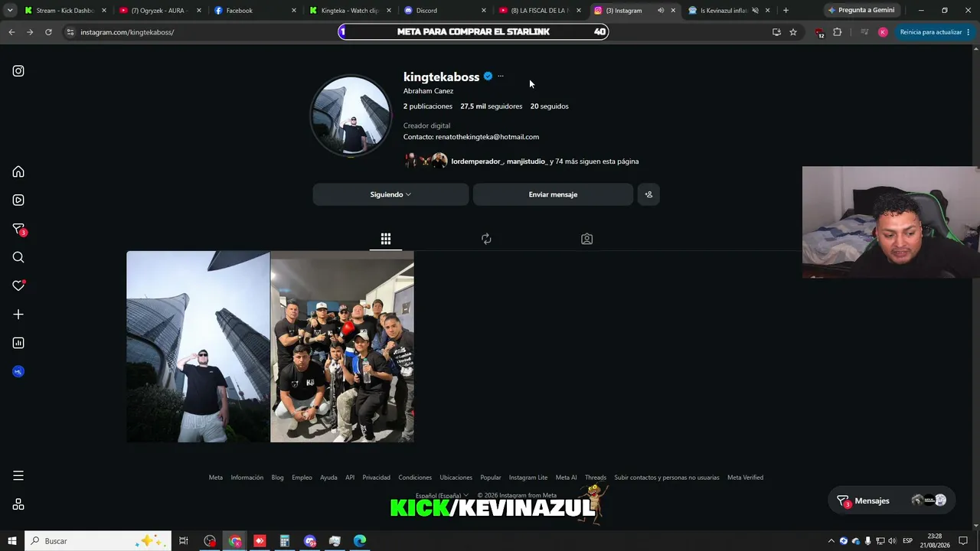
Task: Open Microsoft Edge from the taskbar
Action: [360, 541]
